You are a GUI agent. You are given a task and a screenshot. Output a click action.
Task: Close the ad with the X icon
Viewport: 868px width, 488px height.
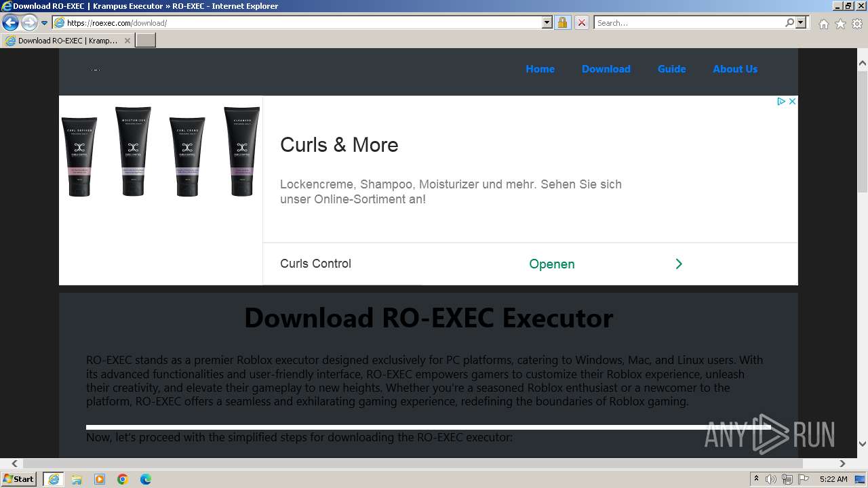click(x=791, y=101)
